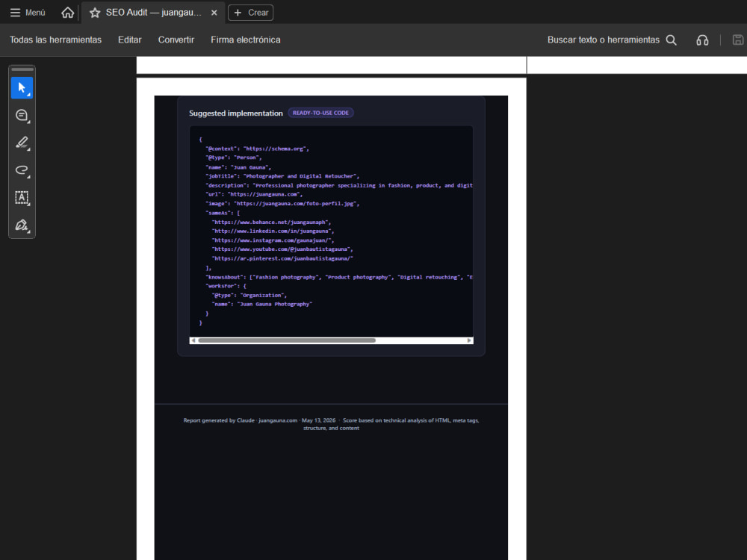This screenshot has height=560, width=747.
Task: Close the SEO Audit tab
Action: (x=214, y=13)
